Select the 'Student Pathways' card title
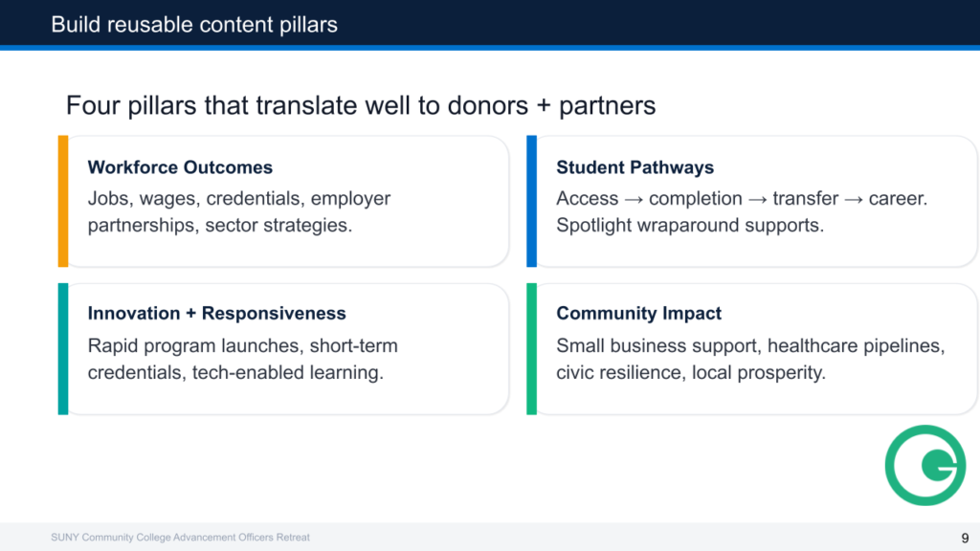The height and width of the screenshot is (551, 980). [635, 167]
